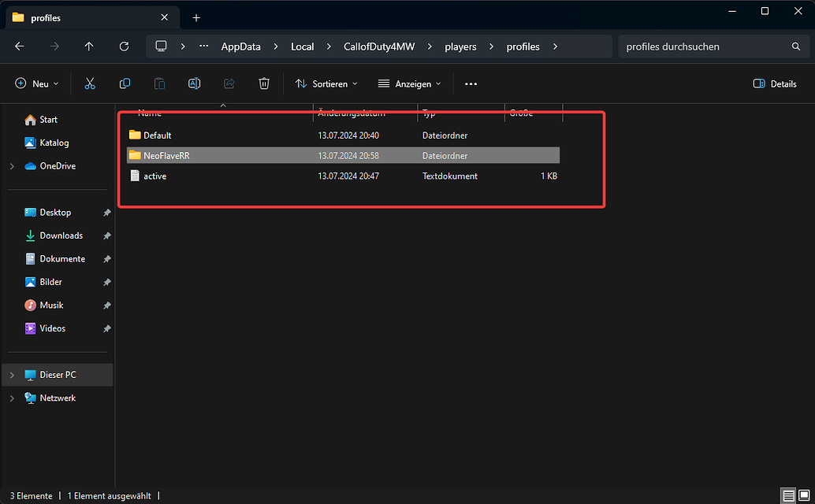Select the active text document
Image resolution: width=815 pixels, height=504 pixels.
click(154, 176)
